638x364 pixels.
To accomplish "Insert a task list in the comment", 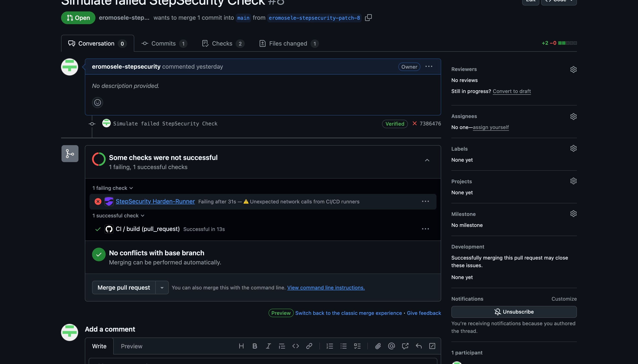I will click(x=357, y=346).
